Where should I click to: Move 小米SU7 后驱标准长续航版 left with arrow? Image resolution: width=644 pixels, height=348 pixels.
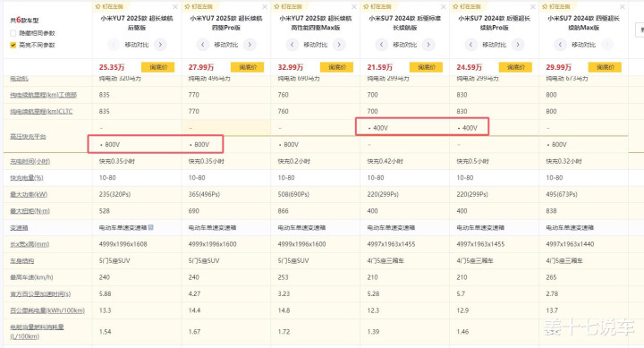tap(381, 45)
